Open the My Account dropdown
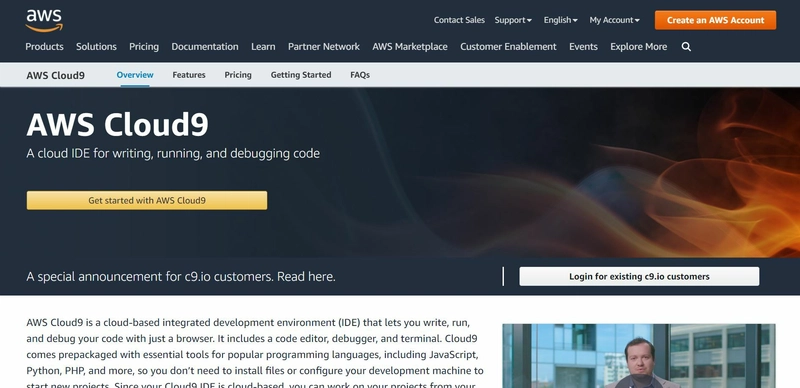 (x=614, y=20)
